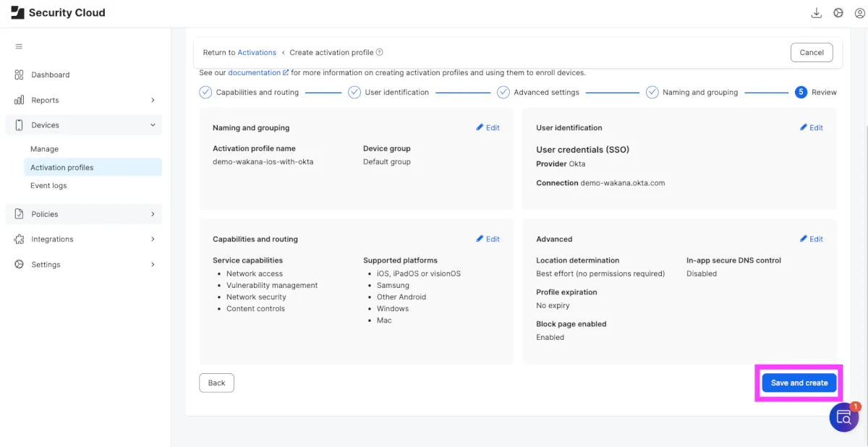Expand the Reports menu chevron

point(153,100)
